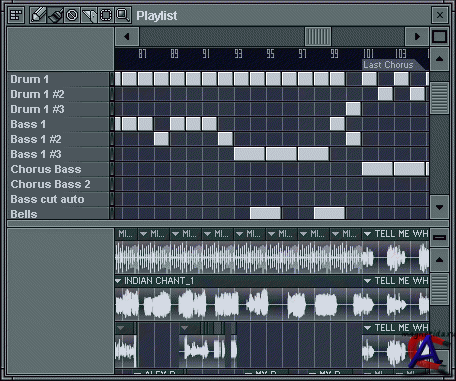Click the pattern tracks vertical scrollbar thumb

439,98
